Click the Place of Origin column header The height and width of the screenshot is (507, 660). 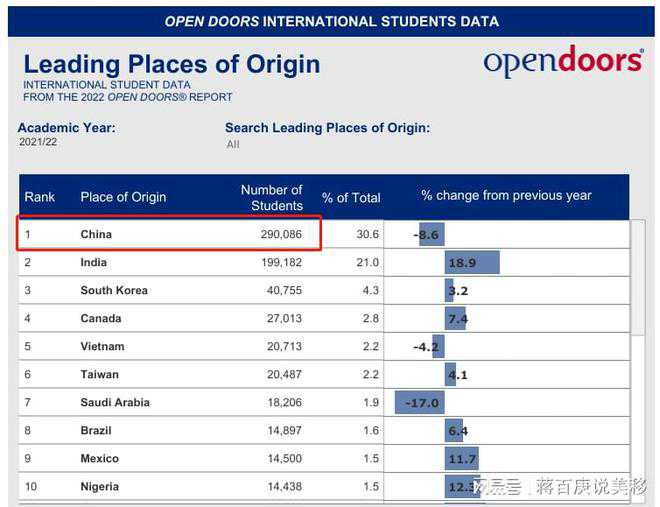tap(123, 197)
